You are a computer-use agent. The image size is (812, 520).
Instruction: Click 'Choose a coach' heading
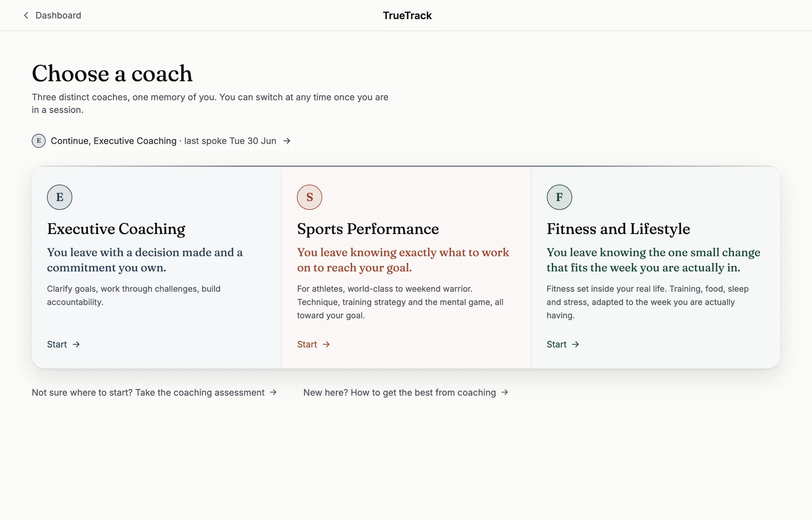coord(112,73)
